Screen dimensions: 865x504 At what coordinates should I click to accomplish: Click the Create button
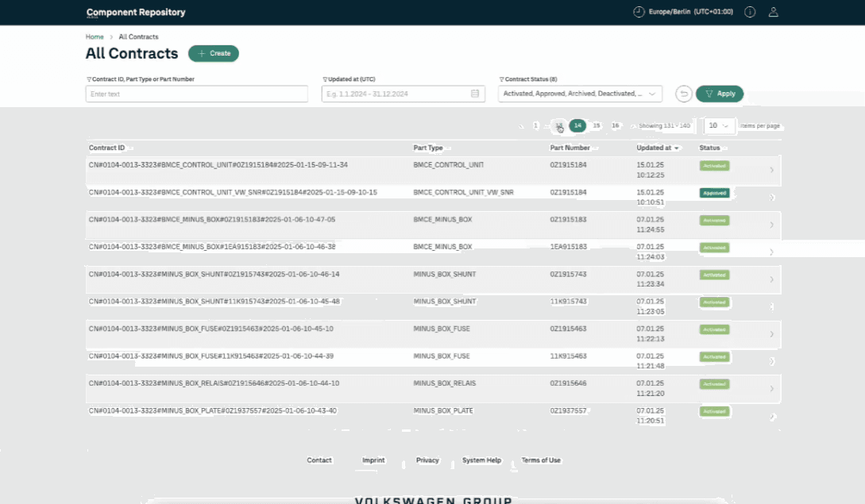pyautogui.click(x=213, y=53)
